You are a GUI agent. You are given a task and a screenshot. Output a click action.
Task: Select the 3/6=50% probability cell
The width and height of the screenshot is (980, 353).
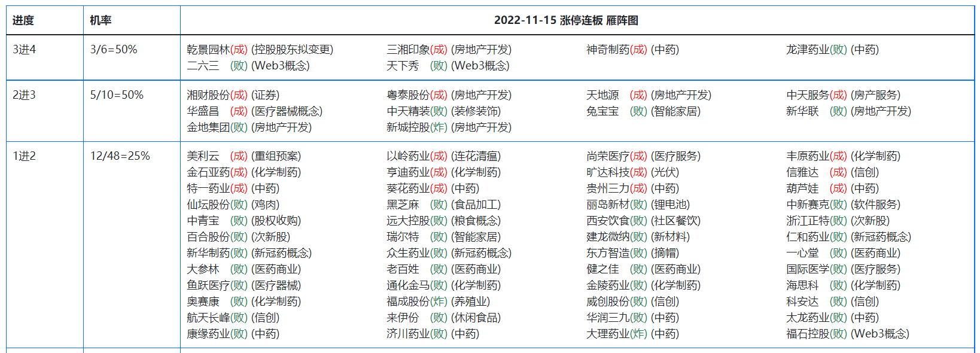[114, 50]
